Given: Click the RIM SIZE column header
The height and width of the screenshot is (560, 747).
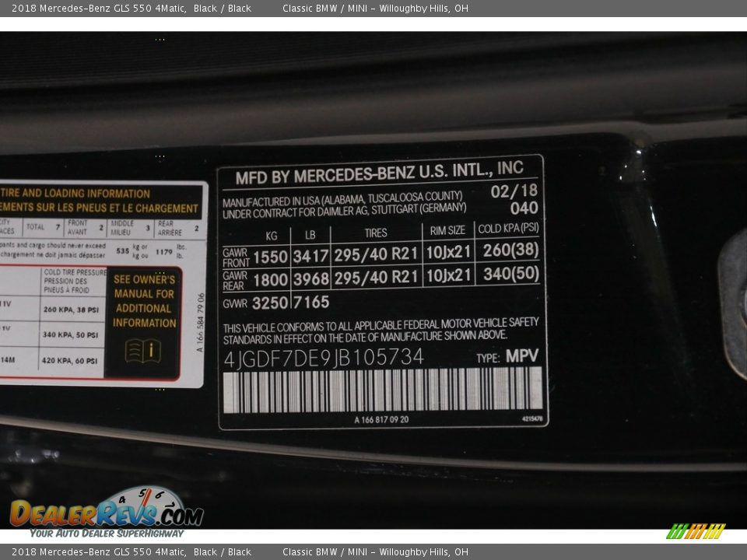Looking at the screenshot, I should [447, 230].
